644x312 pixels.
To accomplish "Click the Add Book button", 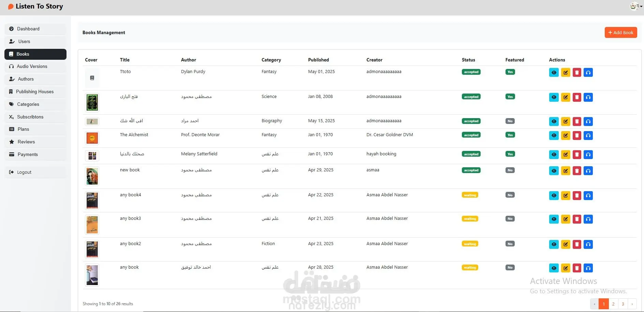I will 621,33.
